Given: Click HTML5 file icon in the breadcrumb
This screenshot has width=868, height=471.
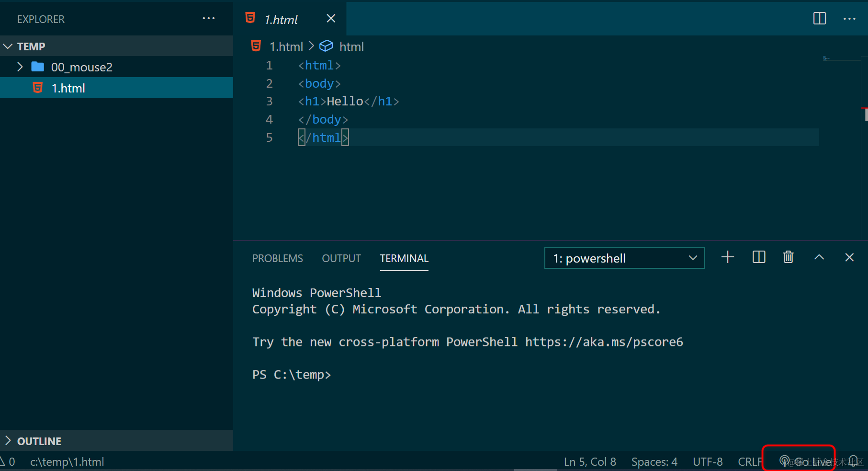Looking at the screenshot, I should pyautogui.click(x=256, y=46).
